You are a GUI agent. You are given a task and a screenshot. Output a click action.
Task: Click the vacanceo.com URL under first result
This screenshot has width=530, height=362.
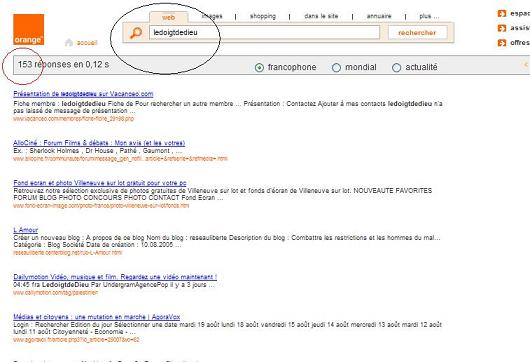(x=74, y=119)
